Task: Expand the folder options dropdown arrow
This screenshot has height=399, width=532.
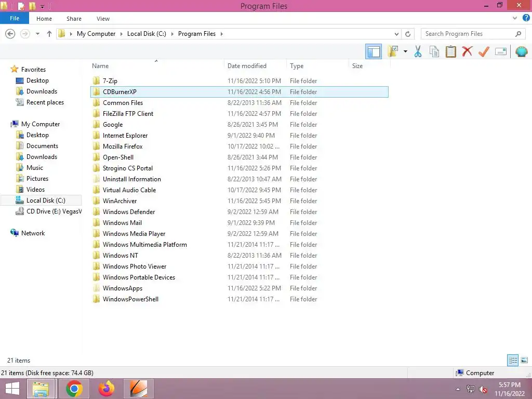Action: (x=405, y=51)
